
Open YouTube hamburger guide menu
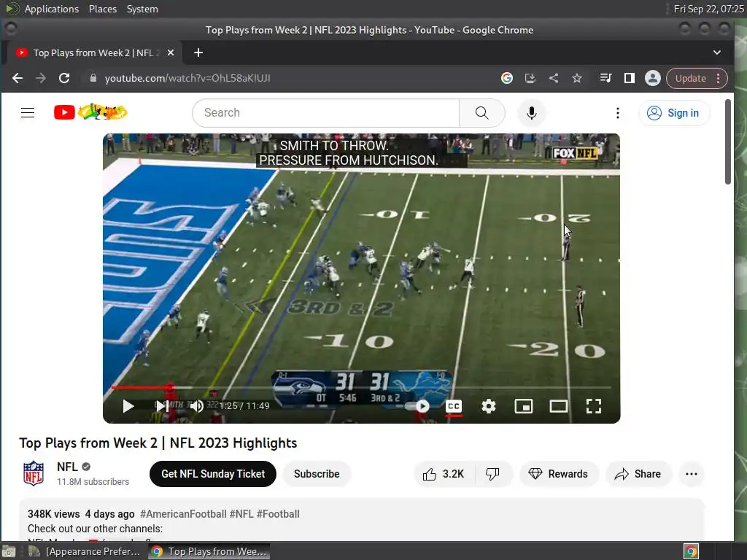point(28,113)
